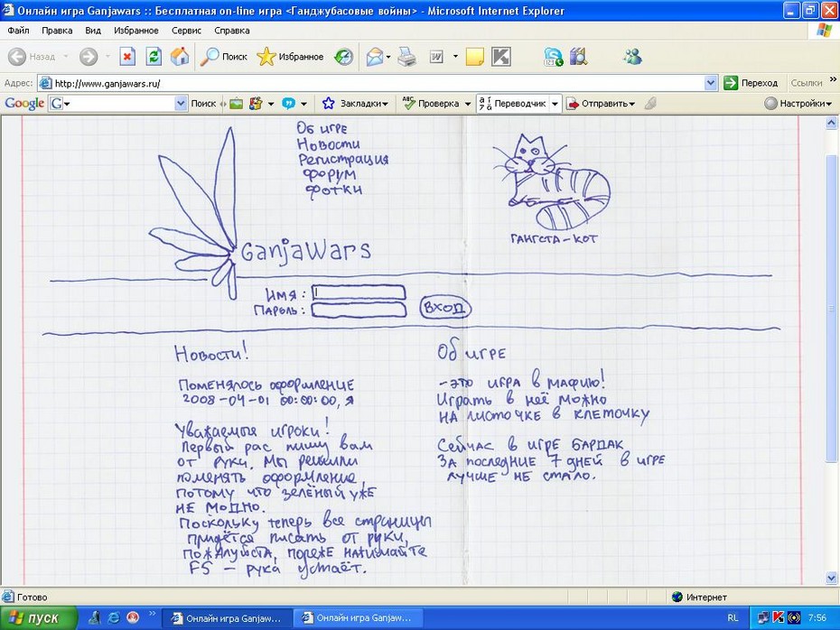Open handwritten Новости link in top menu
The image size is (840, 630).
328,144
